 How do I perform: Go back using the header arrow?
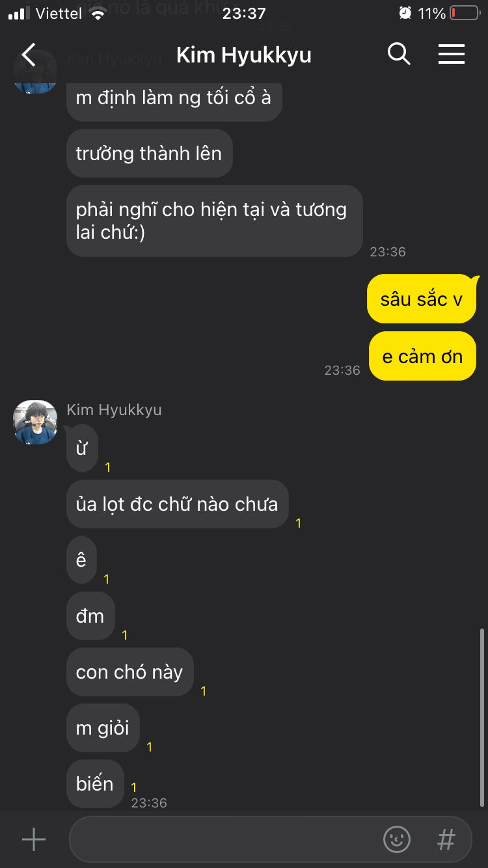pyautogui.click(x=29, y=55)
